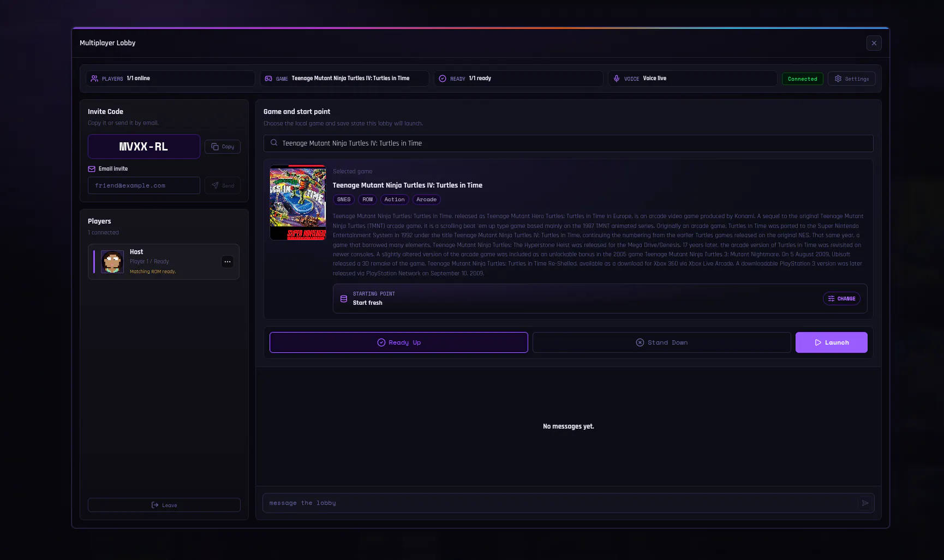Click the send message arrow icon

pyautogui.click(x=865, y=503)
